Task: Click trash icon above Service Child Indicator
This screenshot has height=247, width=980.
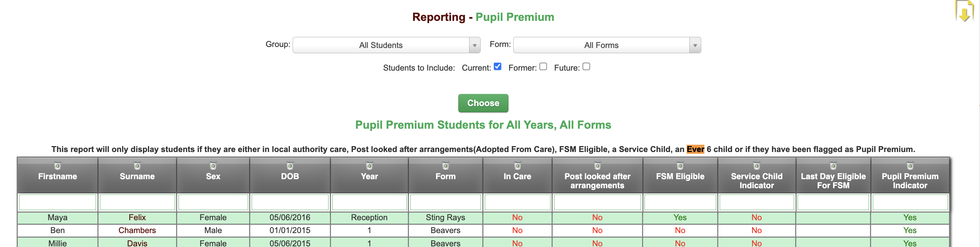Action: [x=756, y=166]
